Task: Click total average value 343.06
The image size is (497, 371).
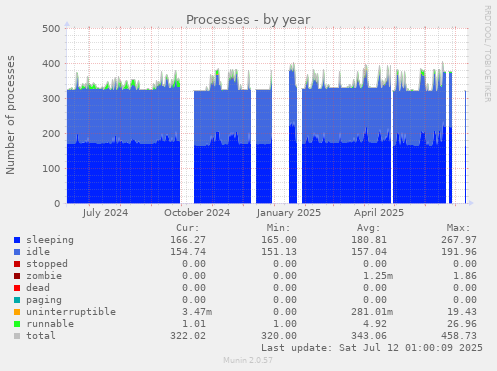Action: [x=369, y=336]
